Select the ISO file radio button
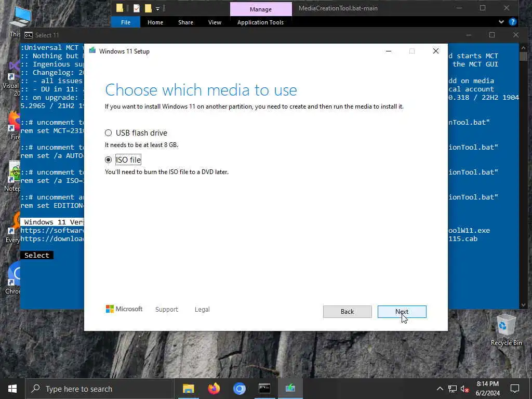 (108, 160)
